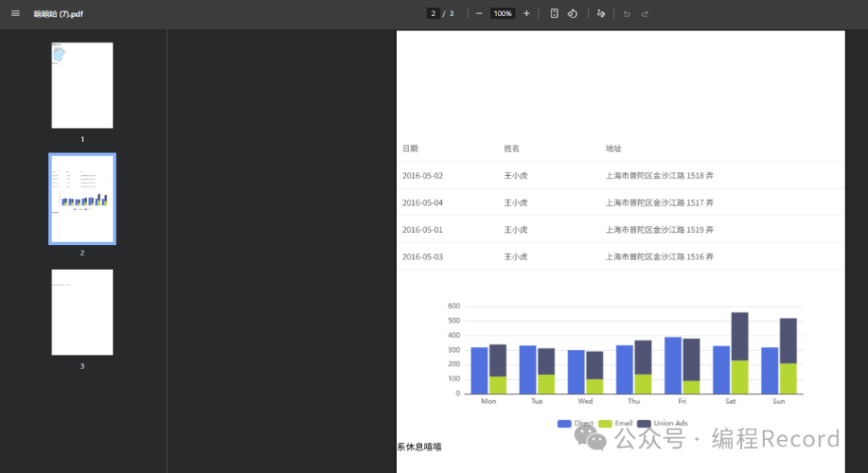868x473 pixels.
Task: Select page 3 thumbnail
Action: (x=82, y=312)
